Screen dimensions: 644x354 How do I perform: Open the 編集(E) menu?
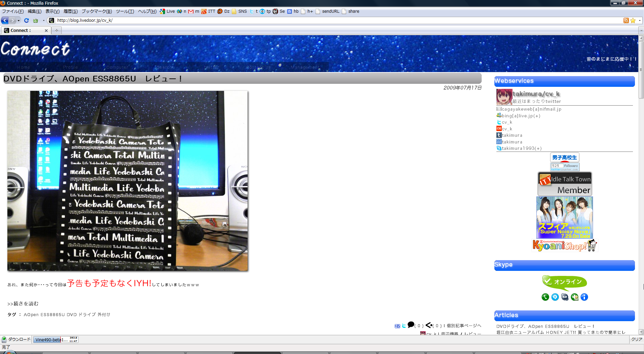pos(35,11)
